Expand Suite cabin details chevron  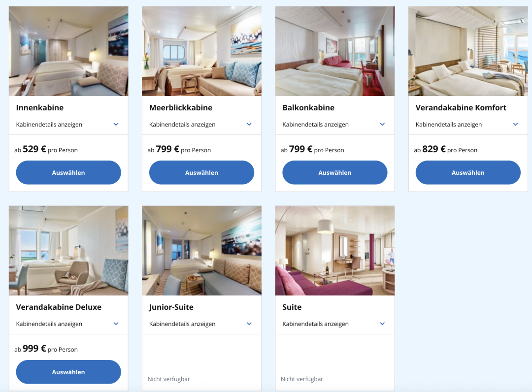pyautogui.click(x=382, y=324)
